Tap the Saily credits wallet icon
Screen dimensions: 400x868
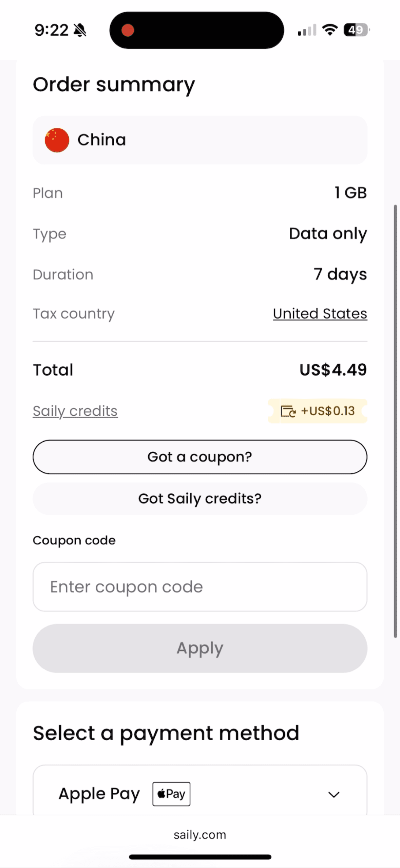[288, 411]
